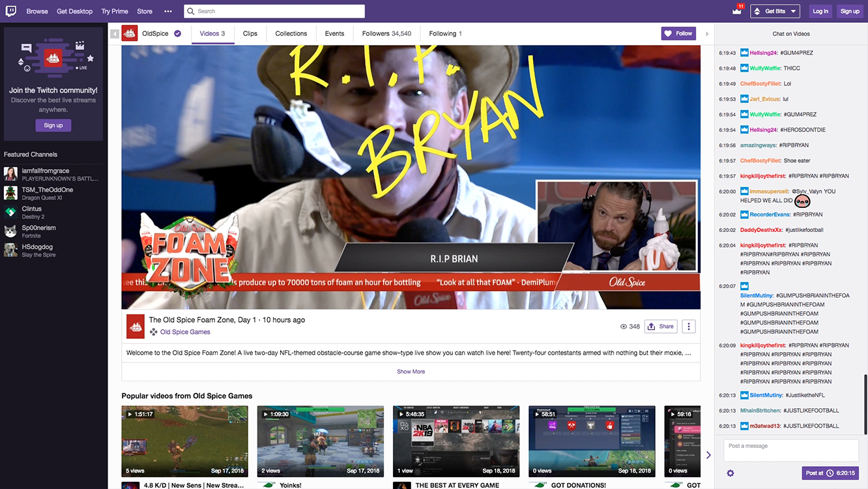Click username m3atwad13 in chat

[x=765, y=426]
